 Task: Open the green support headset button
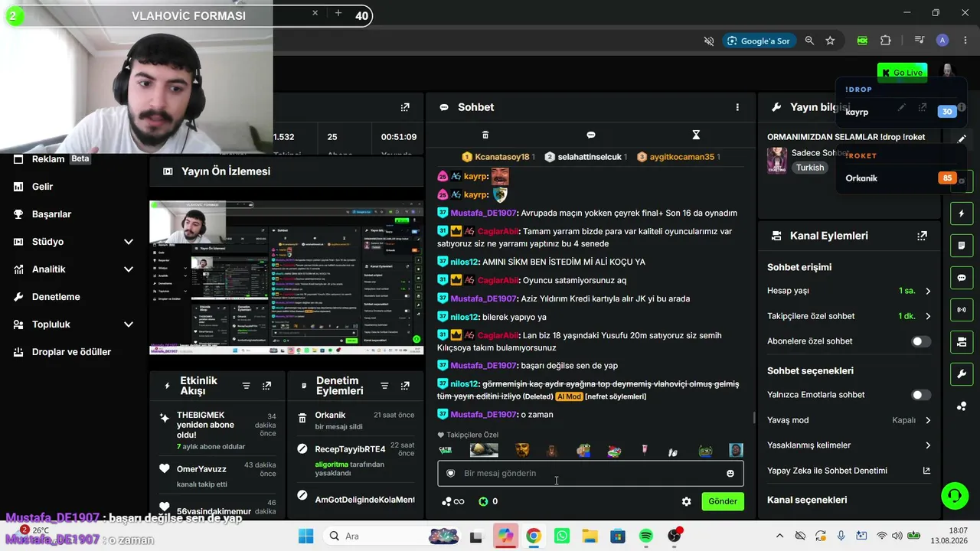coord(955,495)
